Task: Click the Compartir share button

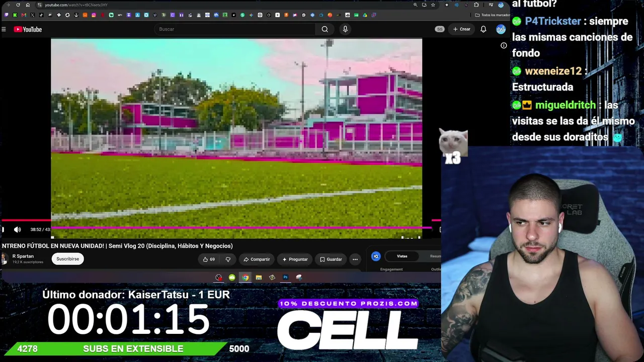Action: tap(257, 259)
